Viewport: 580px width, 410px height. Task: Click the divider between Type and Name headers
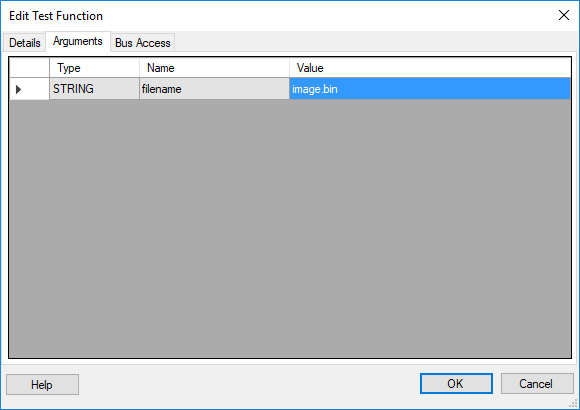[139, 68]
